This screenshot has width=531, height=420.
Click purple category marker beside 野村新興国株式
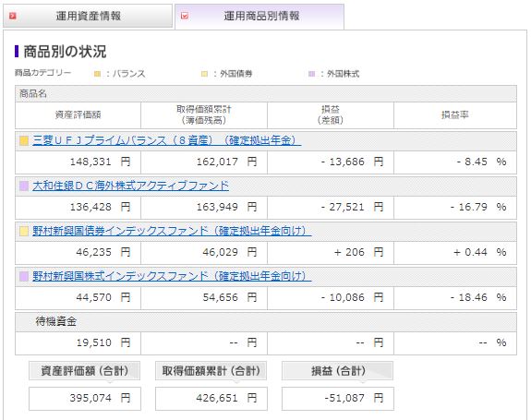[x=24, y=276]
